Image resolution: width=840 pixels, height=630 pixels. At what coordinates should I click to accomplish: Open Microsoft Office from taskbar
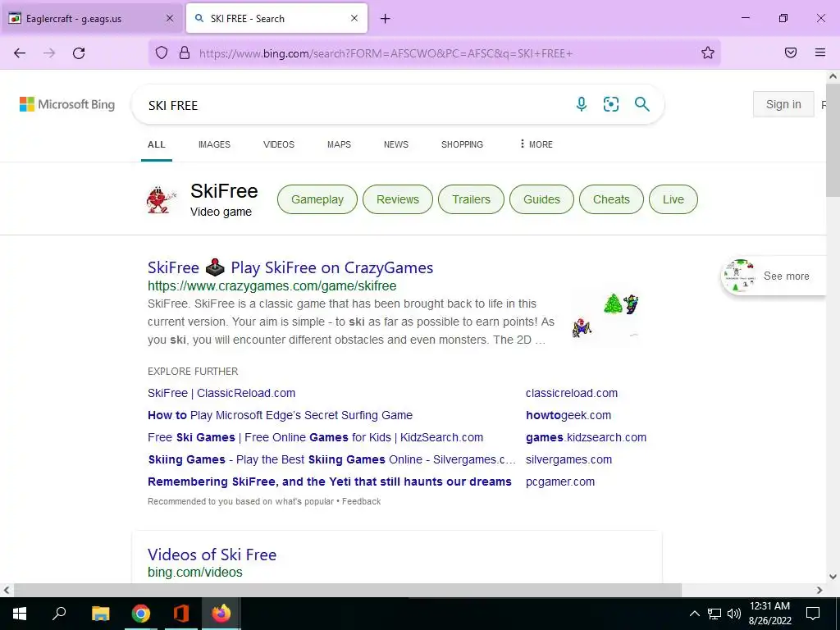click(181, 614)
